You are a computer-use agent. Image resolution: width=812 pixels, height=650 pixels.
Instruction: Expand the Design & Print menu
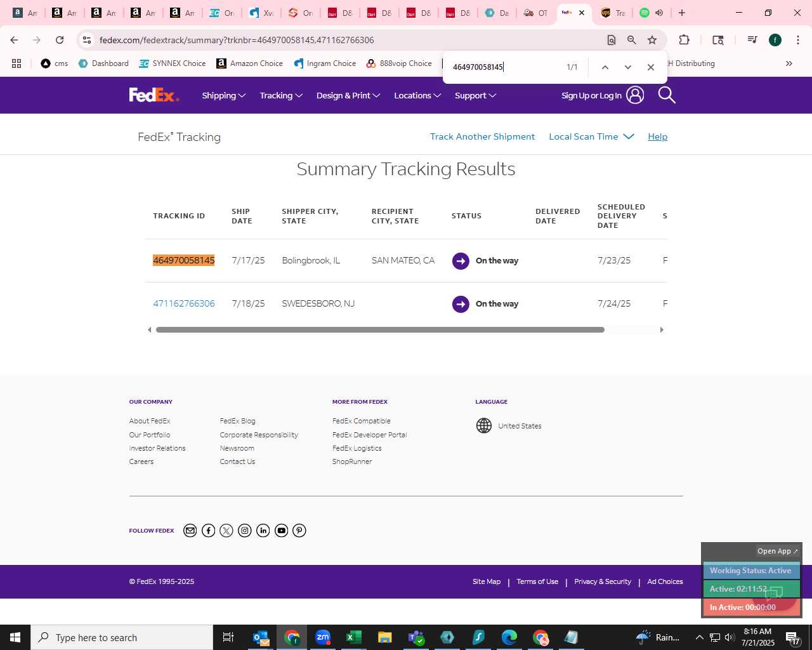[x=348, y=95]
